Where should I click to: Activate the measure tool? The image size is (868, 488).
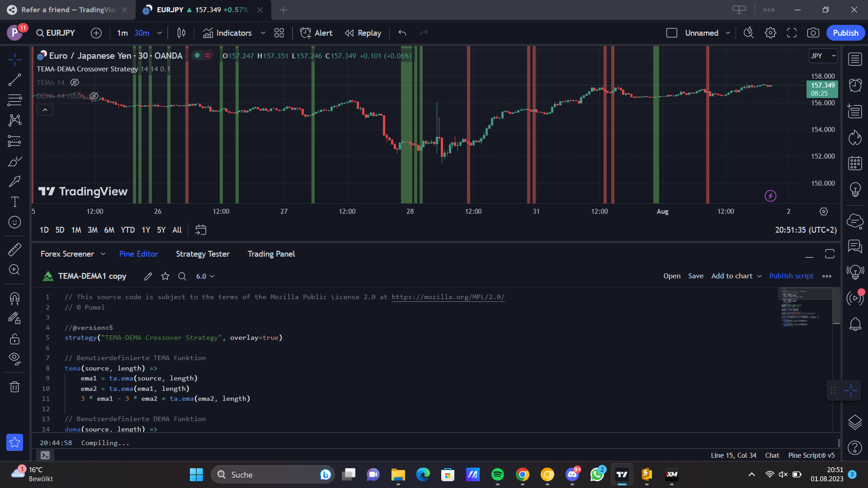coord(15,249)
